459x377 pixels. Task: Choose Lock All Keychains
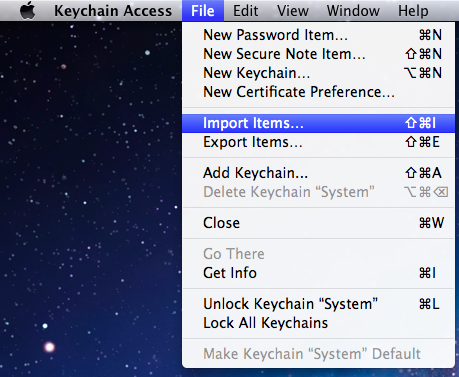pyautogui.click(x=318, y=323)
